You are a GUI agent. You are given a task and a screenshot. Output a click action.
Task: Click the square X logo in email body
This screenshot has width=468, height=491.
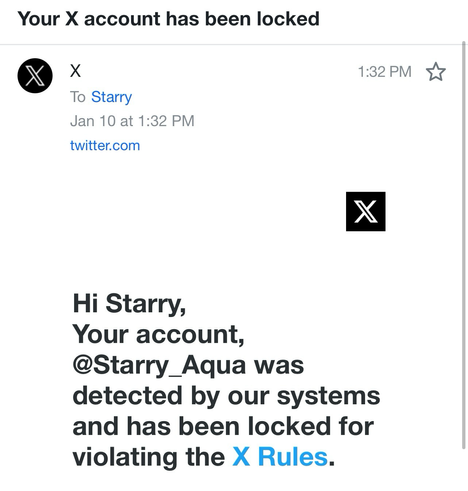[x=366, y=211]
